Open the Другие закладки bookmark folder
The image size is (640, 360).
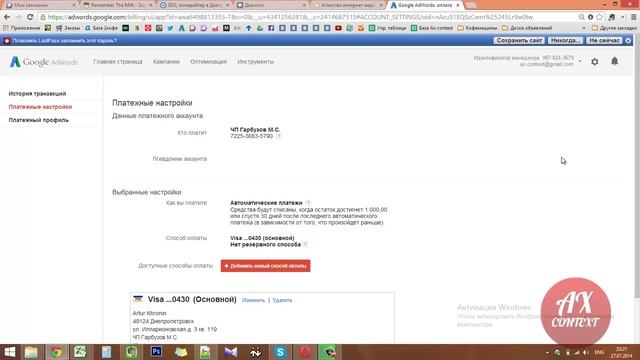click(613, 28)
